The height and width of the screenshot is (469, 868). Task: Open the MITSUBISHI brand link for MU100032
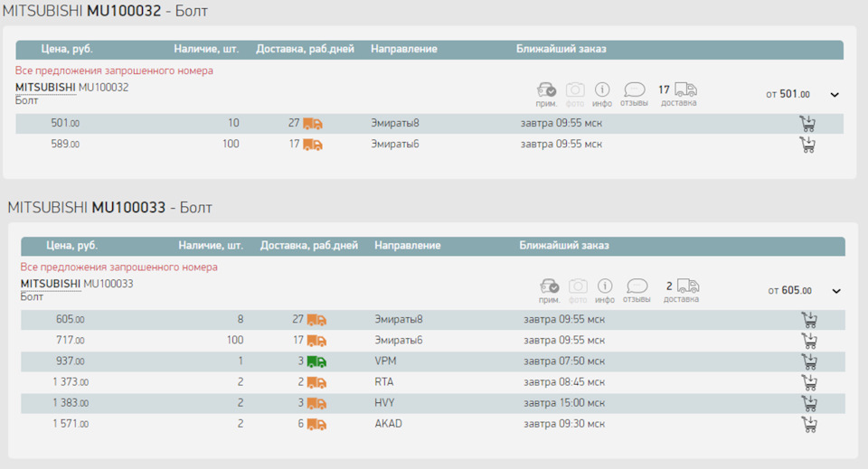[45, 88]
